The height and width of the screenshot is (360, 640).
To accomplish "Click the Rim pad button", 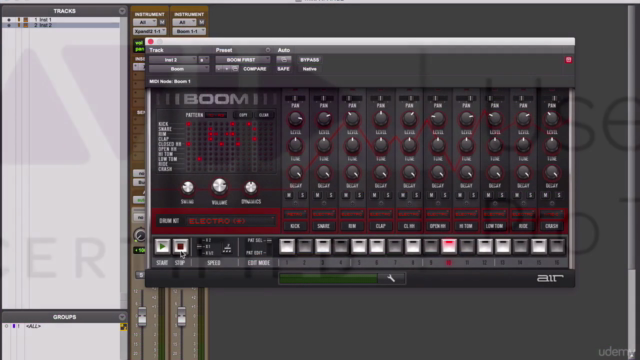I will coord(352,226).
